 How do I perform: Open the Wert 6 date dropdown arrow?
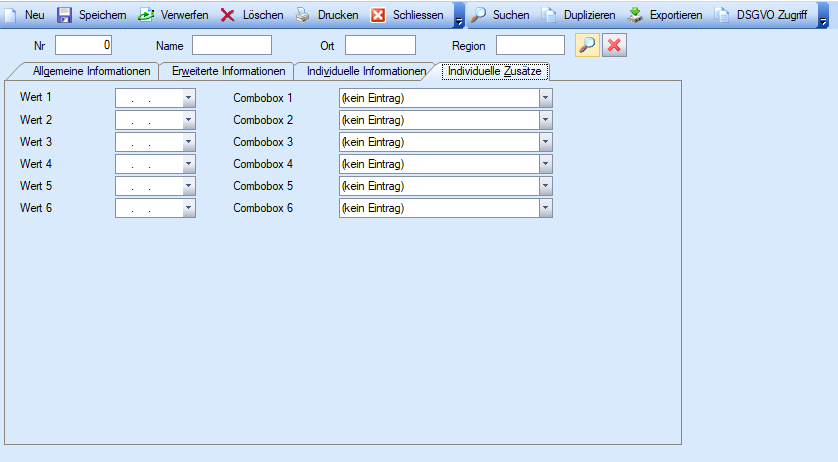pos(188,207)
